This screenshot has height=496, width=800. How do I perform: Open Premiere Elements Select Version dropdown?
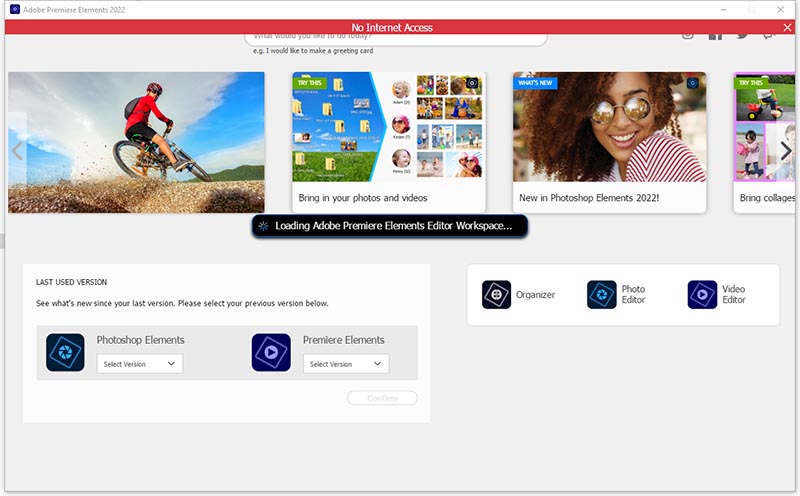346,364
